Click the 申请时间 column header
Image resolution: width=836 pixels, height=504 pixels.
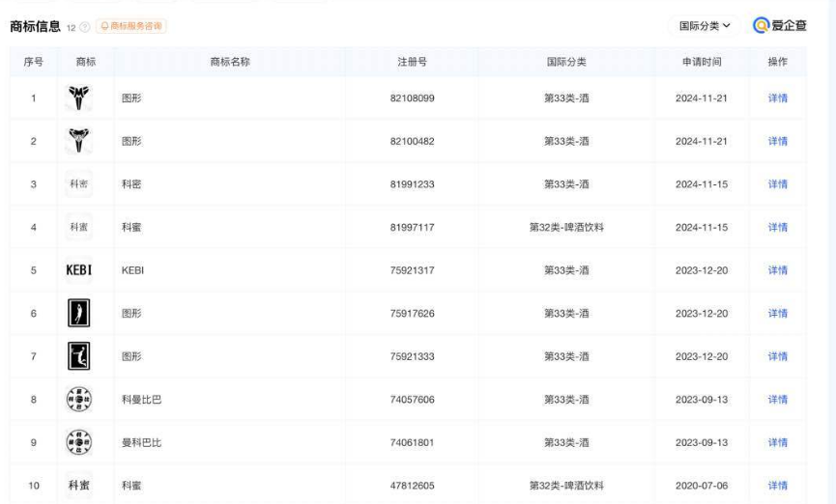pos(702,62)
